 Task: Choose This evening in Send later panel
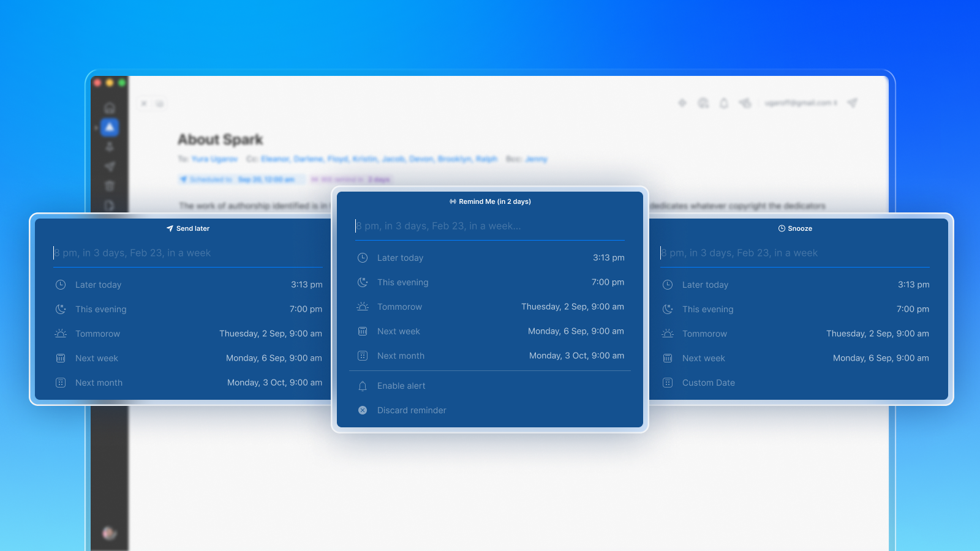[x=188, y=309]
